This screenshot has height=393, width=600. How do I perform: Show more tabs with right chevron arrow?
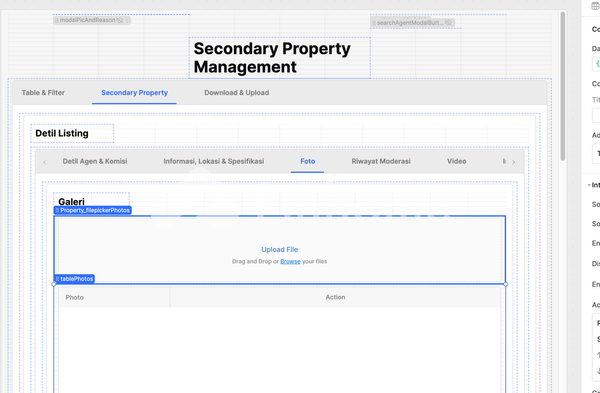514,162
